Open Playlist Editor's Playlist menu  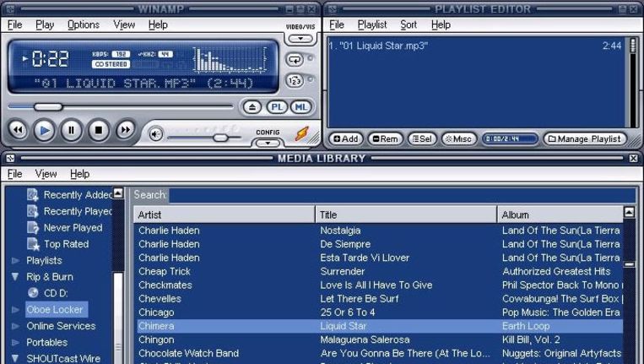pos(372,24)
